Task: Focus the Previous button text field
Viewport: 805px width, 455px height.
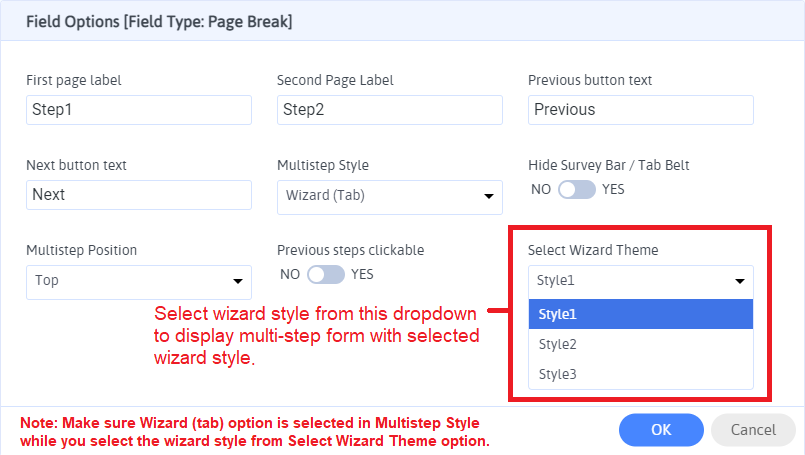Action: click(640, 110)
